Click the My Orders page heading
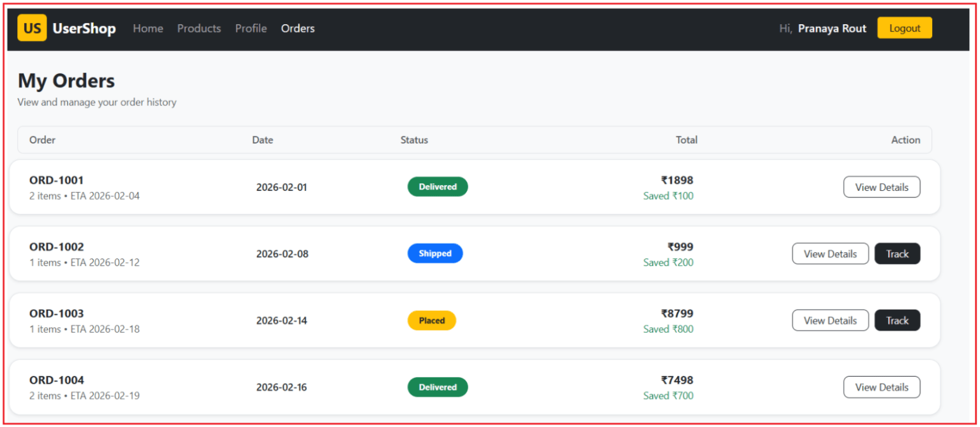This screenshot has width=980, height=427. (x=66, y=81)
